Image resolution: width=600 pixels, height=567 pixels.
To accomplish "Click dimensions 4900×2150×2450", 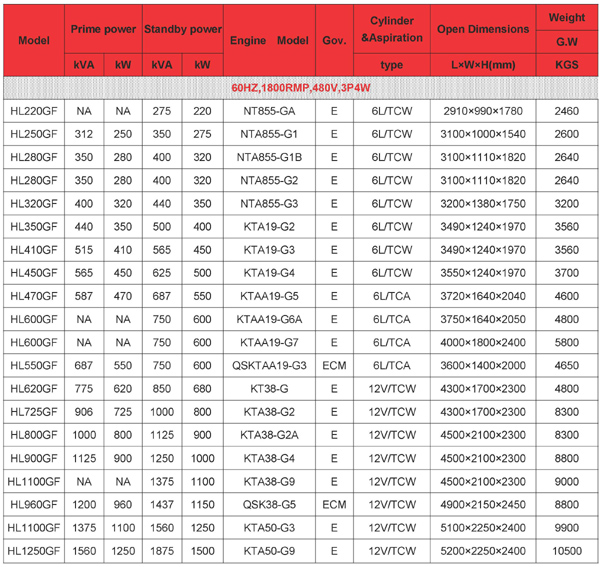I will (483, 505).
